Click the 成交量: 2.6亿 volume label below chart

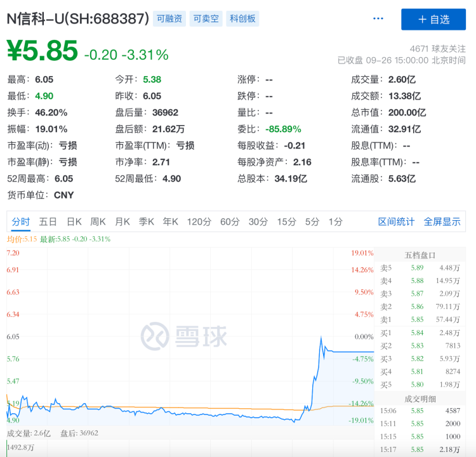pos(29,433)
